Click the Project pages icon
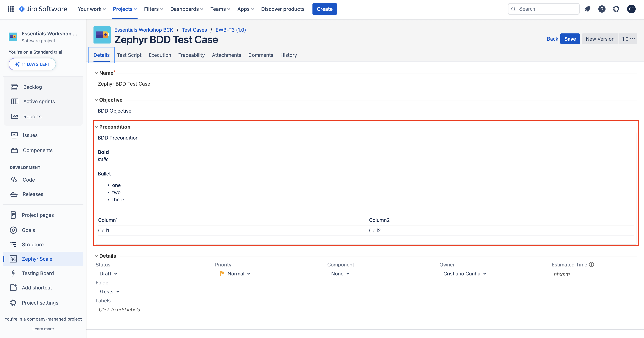Viewport: 644px width, 338px height. tap(13, 215)
